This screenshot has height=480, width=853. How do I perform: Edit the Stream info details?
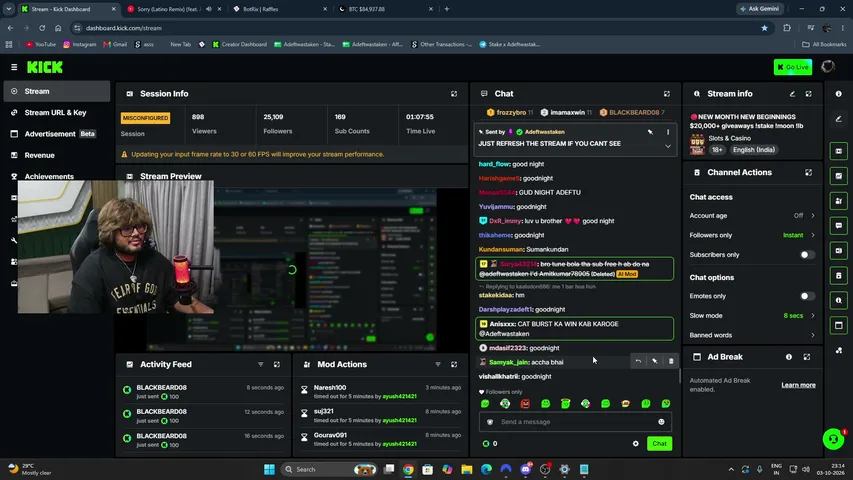click(x=792, y=94)
